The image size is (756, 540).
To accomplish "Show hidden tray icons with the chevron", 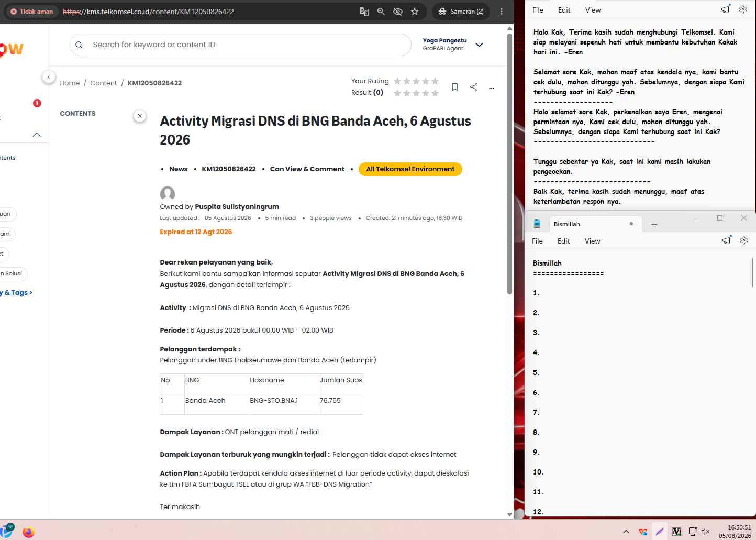I will tap(626, 532).
